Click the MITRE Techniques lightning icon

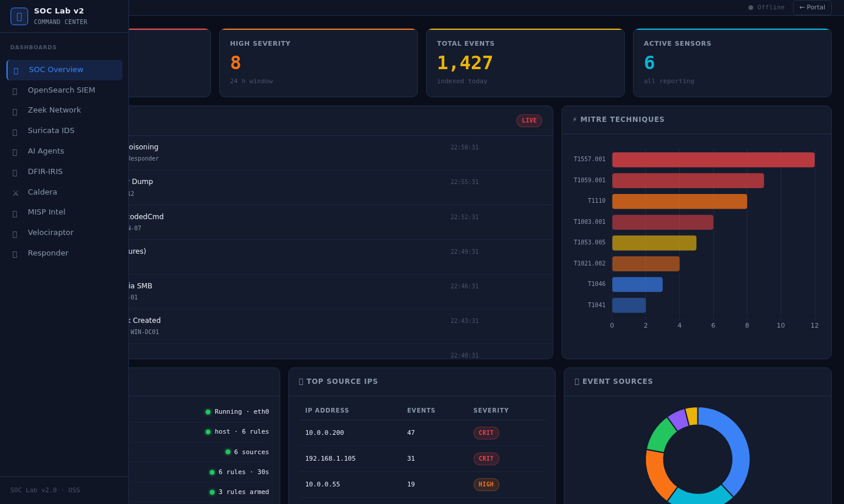point(574,119)
